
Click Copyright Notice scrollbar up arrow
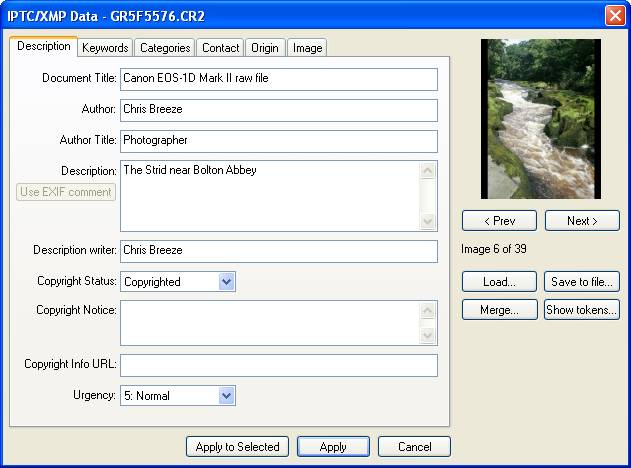coord(428,310)
